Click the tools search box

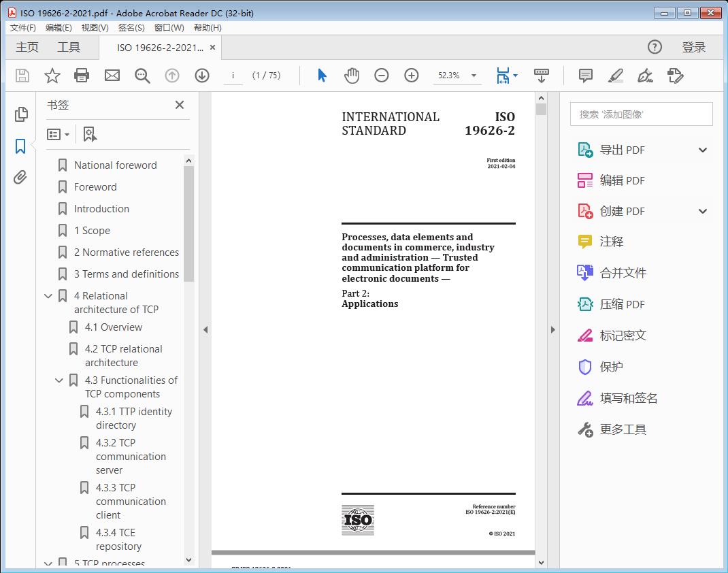(x=641, y=114)
